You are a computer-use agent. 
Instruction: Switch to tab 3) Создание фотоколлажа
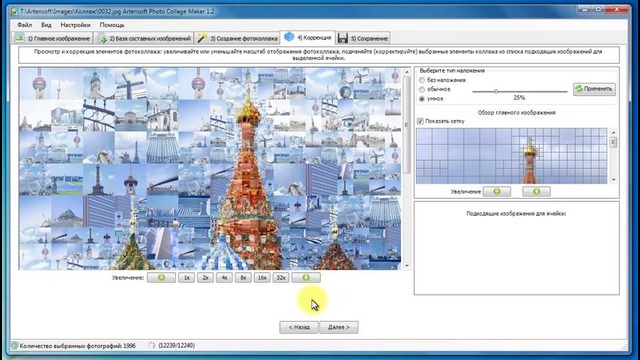[238, 38]
